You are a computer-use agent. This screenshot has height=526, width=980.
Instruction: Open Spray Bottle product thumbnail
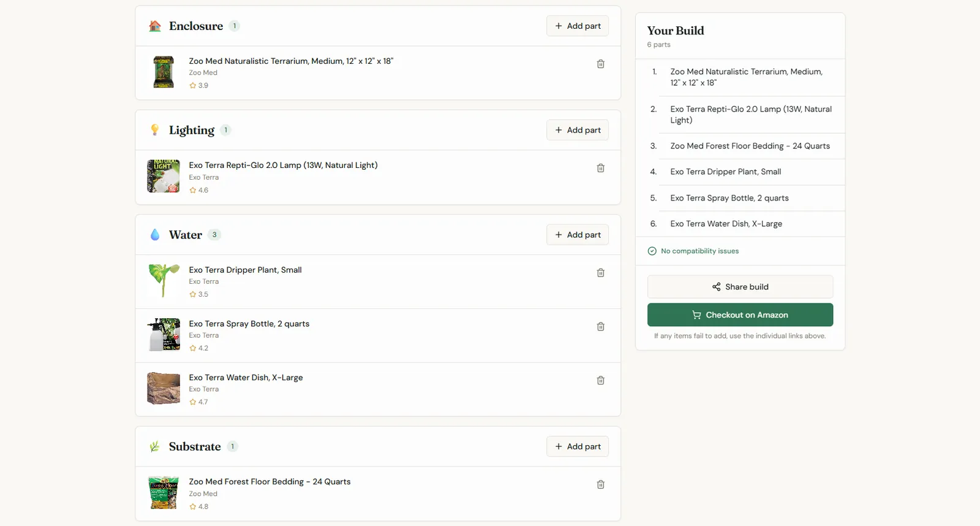[x=164, y=335]
